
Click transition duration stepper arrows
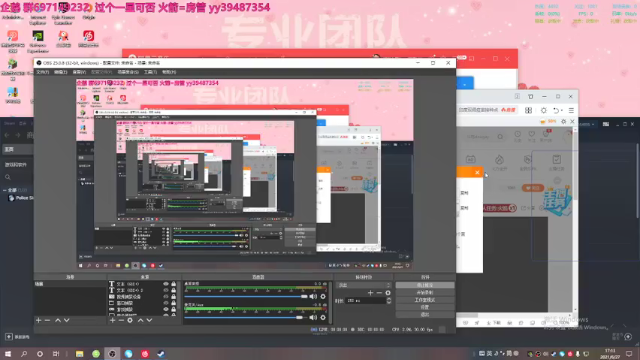[x=389, y=300]
